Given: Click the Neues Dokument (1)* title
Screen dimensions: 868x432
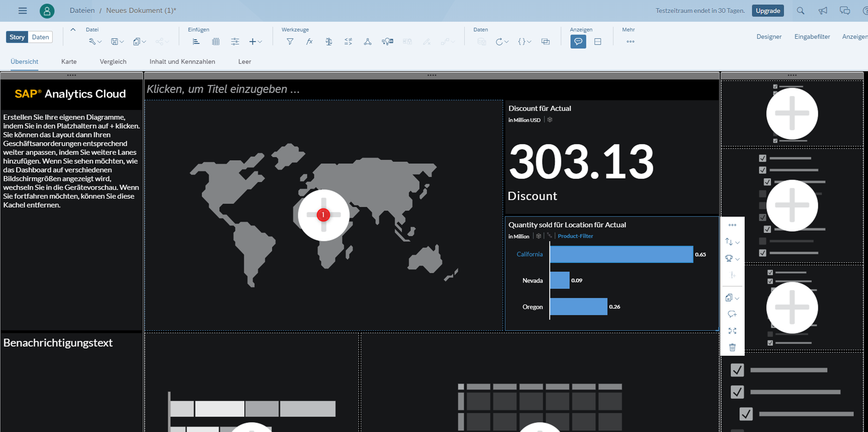Looking at the screenshot, I should 141,10.
